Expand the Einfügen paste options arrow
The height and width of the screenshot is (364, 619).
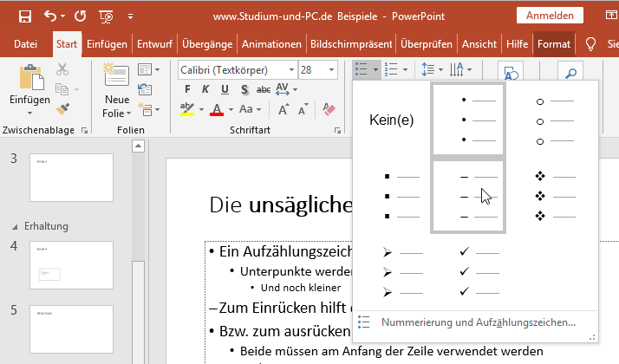click(x=29, y=114)
